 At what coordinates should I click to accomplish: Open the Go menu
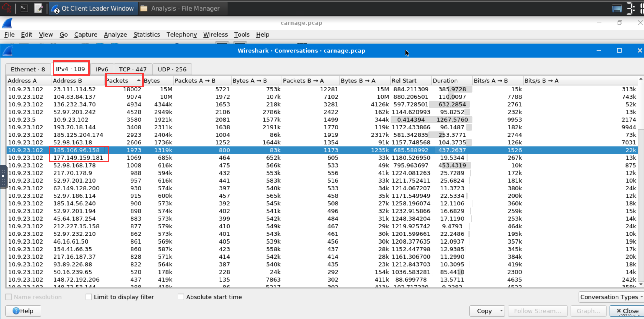tap(64, 34)
